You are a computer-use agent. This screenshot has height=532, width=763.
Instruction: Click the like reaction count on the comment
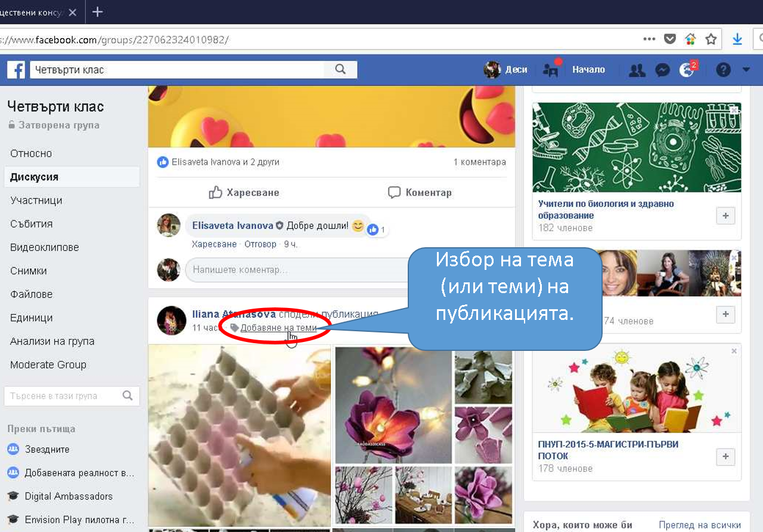click(377, 229)
